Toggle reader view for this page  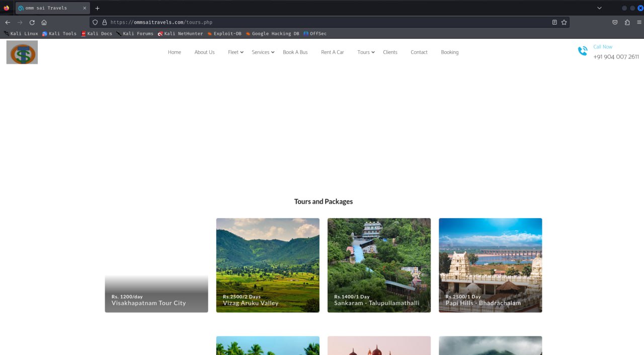point(554,22)
